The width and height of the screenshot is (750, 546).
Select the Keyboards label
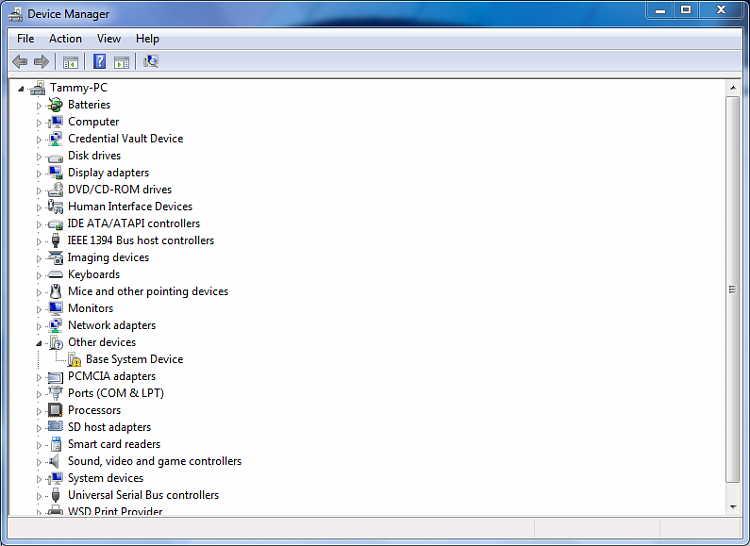tap(94, 274)
